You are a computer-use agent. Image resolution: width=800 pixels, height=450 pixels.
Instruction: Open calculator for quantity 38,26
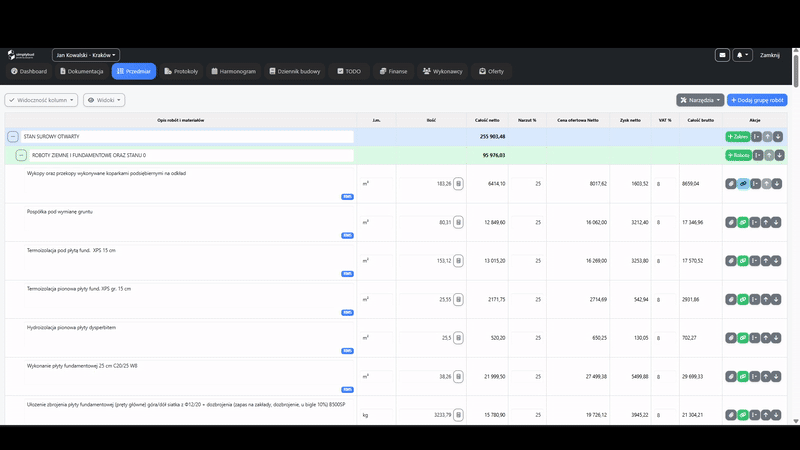[458, 377]
